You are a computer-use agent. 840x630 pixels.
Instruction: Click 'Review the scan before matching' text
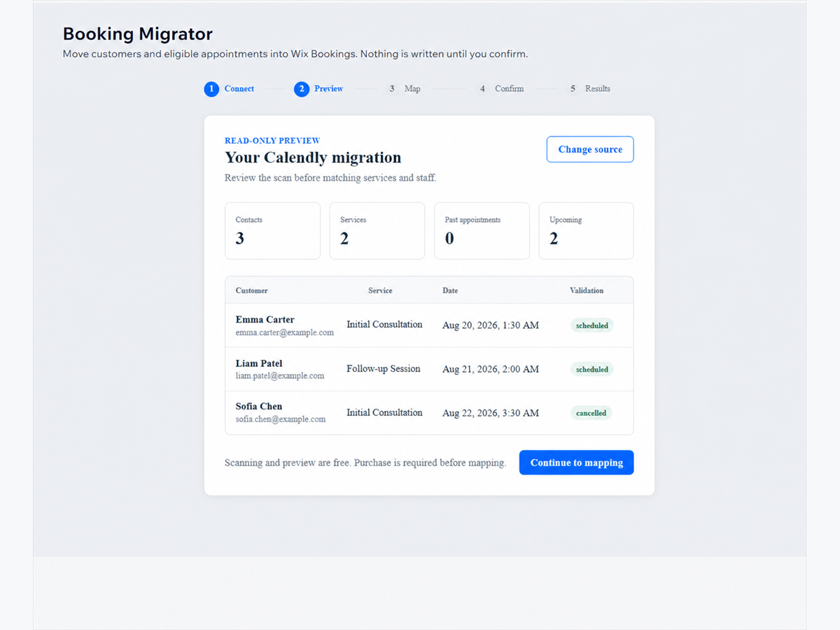point(330,178)
